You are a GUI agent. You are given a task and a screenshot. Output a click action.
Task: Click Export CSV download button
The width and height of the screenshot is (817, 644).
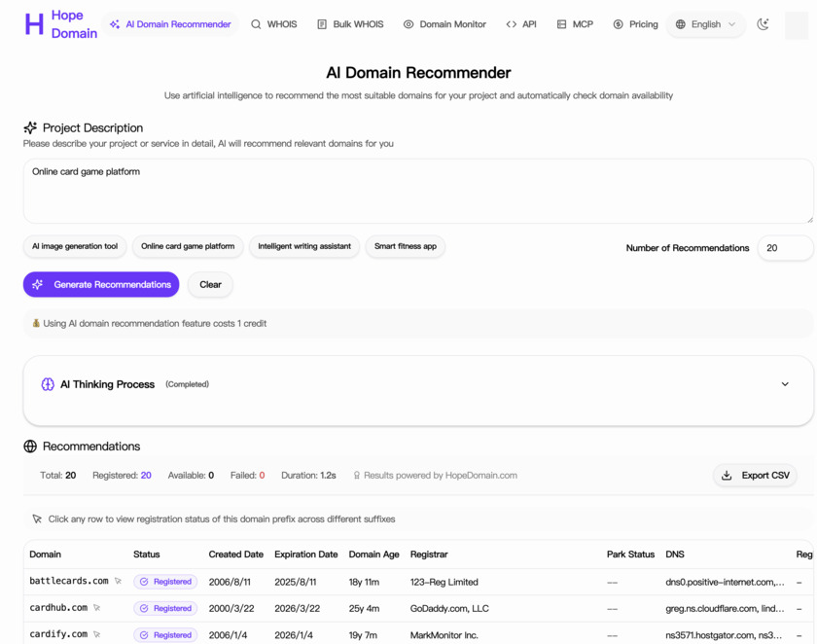pos(755,476)
